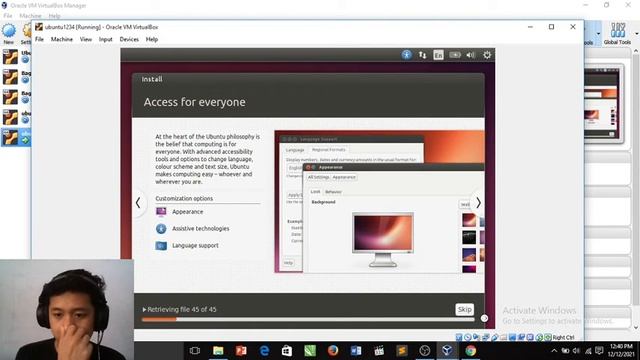Viewport: 640px width, 360px height.
Task: Click the ubuntu1234 window title icon
Action: (x=39, y=27)
